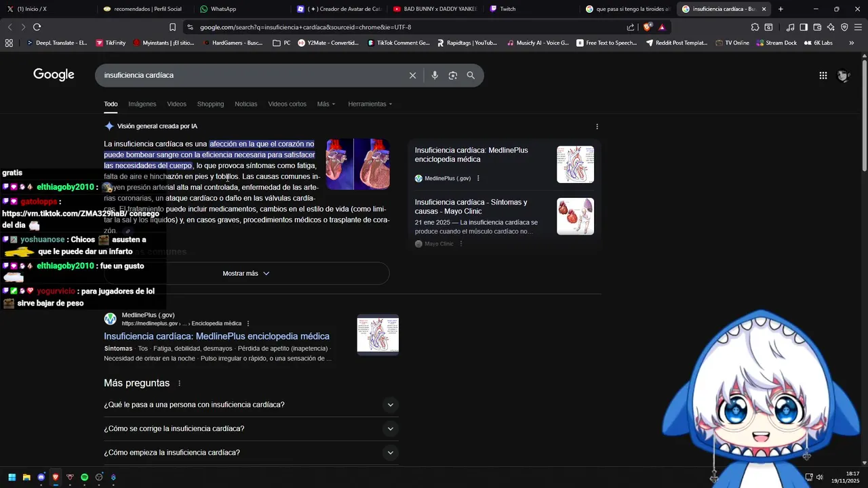
Task: Click the Google logo
Action: (x=54, y=75)
